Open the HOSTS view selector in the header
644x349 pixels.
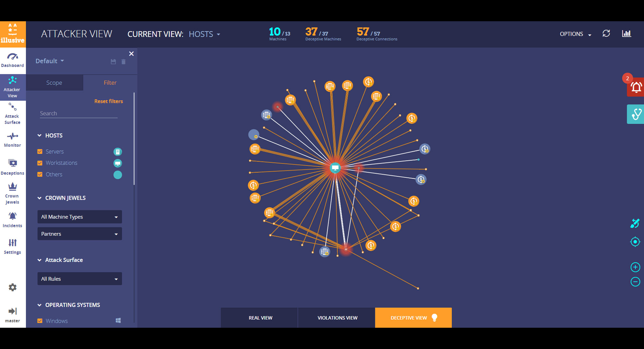point(204,34)
